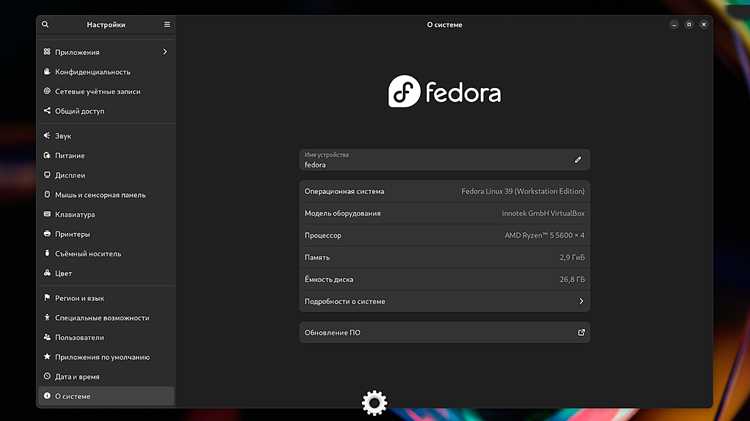Click the speaker icon beside Звук

[x=47, y=135]
